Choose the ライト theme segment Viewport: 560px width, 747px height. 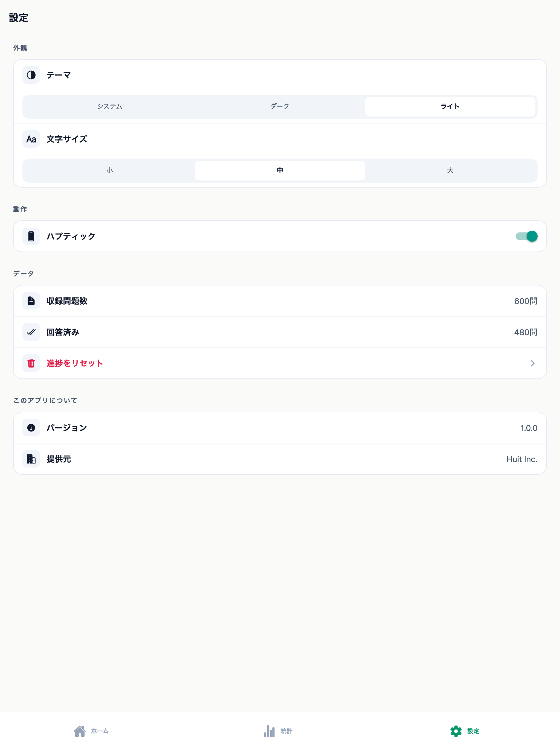pyautogui.click(x=450, y=106)
